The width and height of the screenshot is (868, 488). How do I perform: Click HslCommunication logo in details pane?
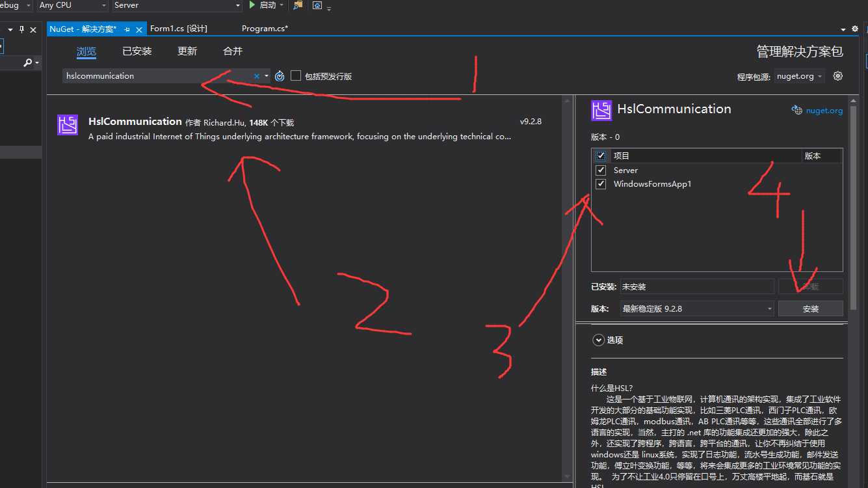[x=601, y=111]
